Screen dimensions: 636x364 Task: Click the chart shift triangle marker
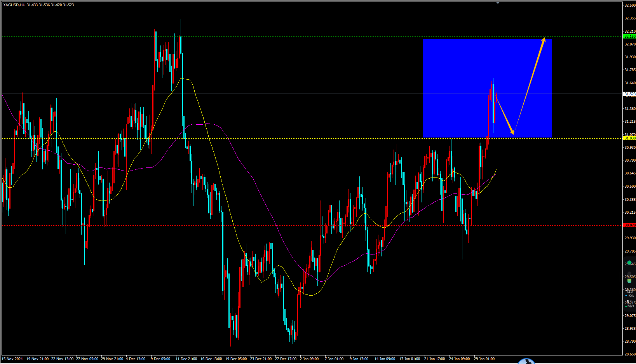[498, 3]
